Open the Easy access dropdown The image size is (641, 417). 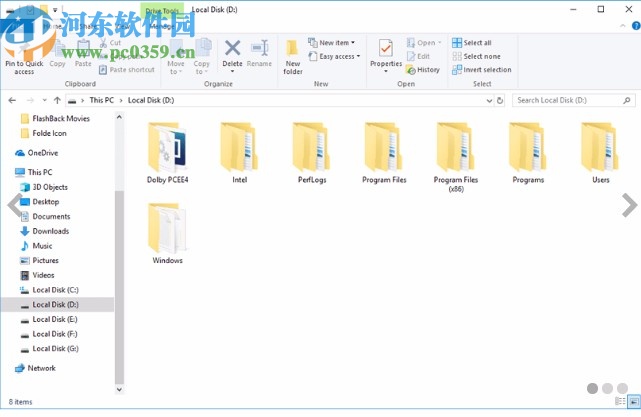334,56
